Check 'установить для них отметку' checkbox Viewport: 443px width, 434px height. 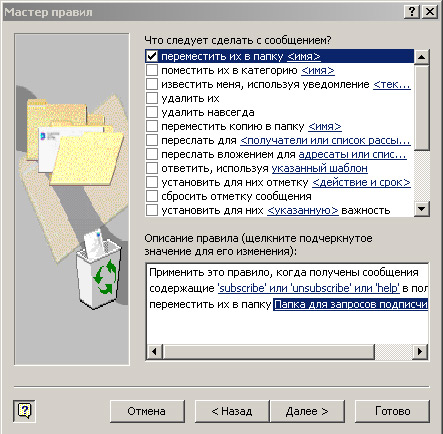tap(152, 182)
